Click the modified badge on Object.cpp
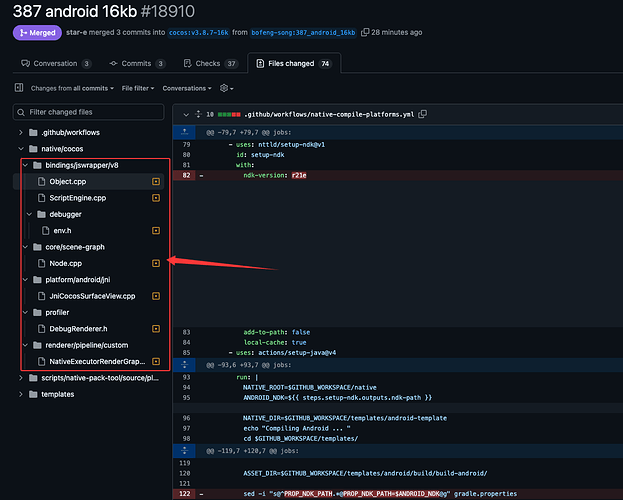 [x=156, y=182]
